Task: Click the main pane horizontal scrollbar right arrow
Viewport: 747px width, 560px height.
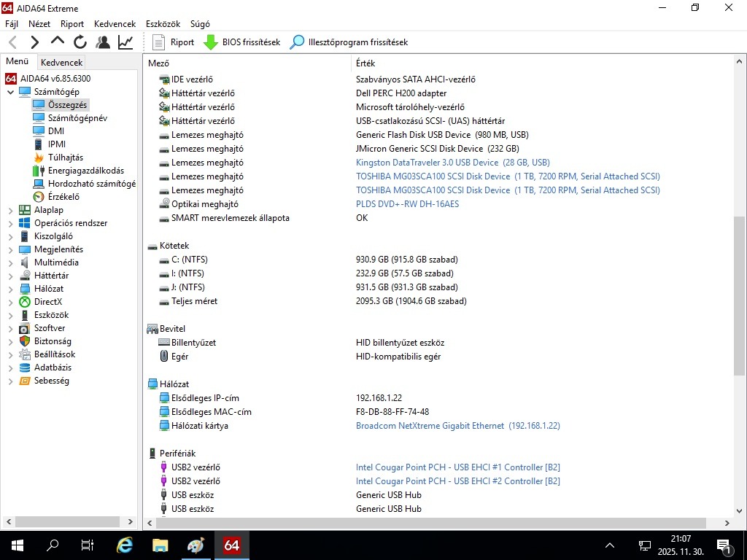Action: pos(727,523)
